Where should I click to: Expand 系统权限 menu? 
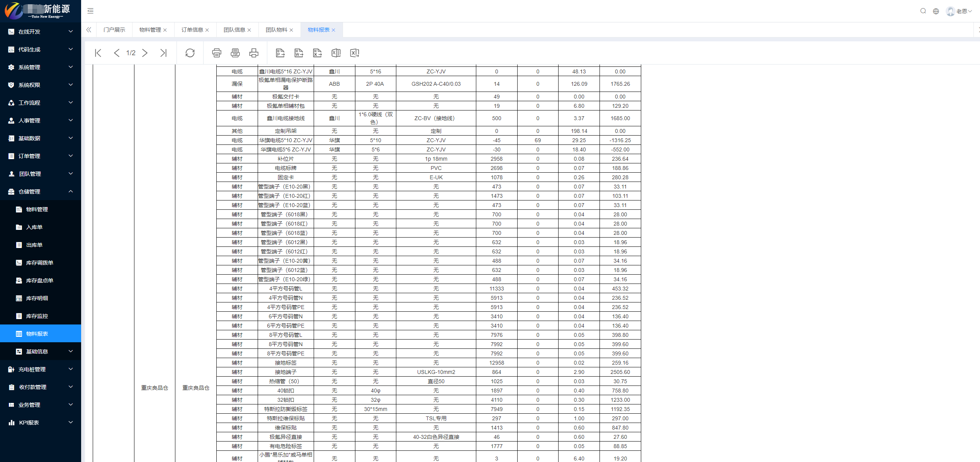(41, 85)
